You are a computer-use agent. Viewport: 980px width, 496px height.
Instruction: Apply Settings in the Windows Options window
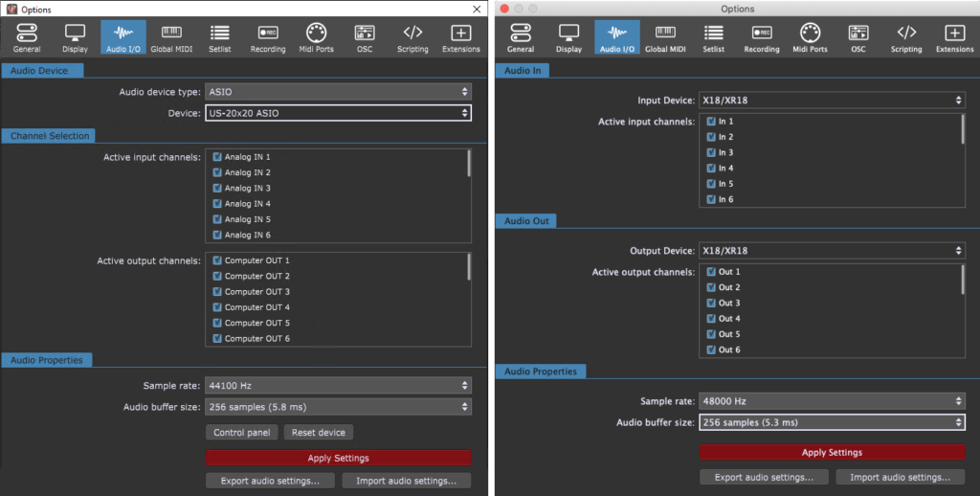pos(338,458)
